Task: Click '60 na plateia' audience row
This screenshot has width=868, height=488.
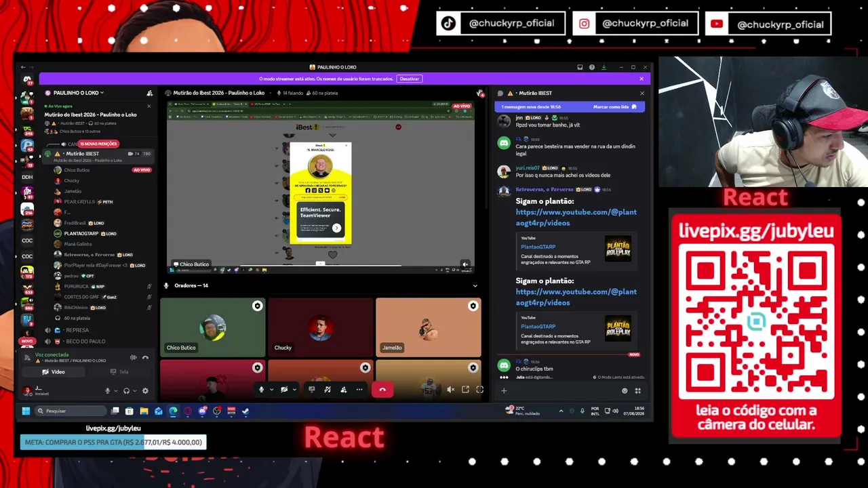Action: click(x=77, y=318)
